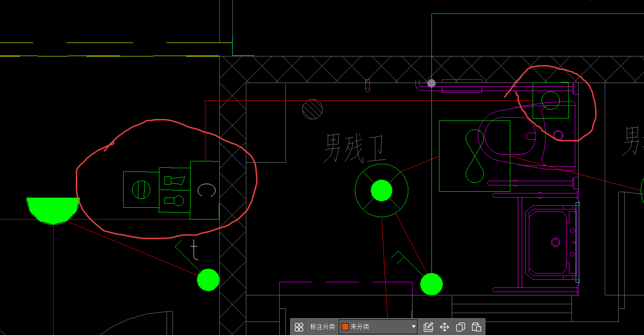Select the move annotation cross-arrows icon
644x335 pixels.
point(445,327)
